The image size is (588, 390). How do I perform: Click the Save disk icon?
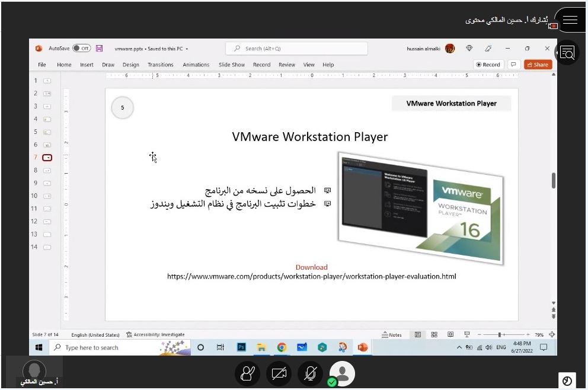(100, 49)
